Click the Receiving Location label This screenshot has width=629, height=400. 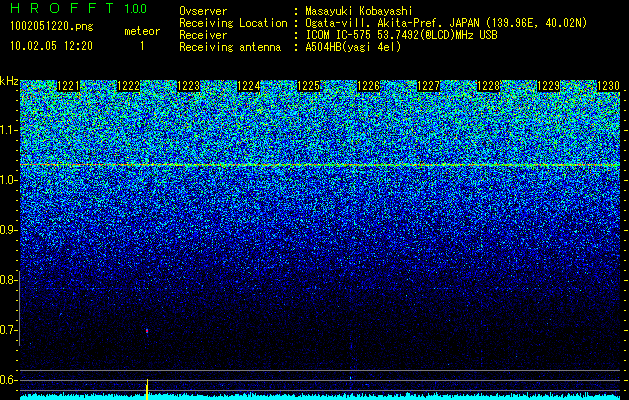pos(233,23)
